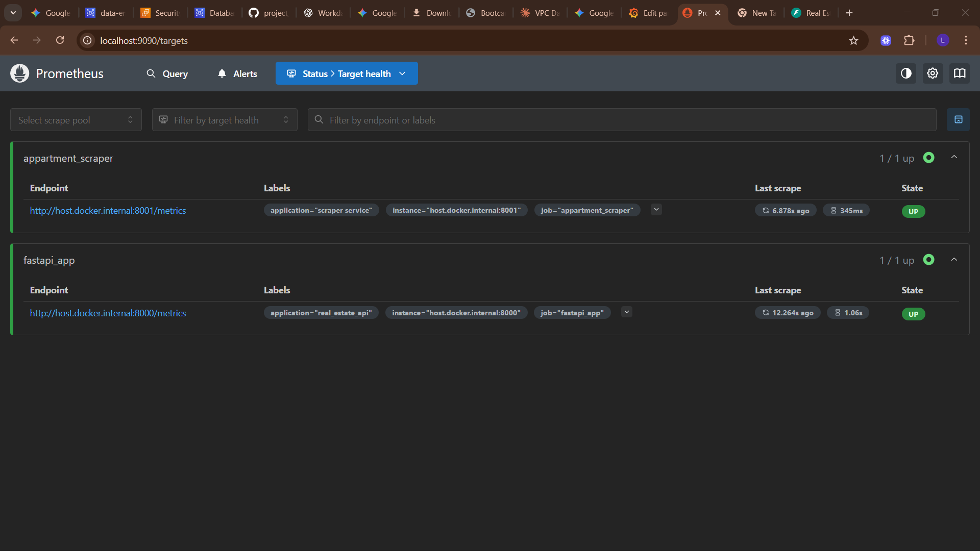Open the Alerts page
Image resolution: width=980 pixels, height=551 pixels.
point(237,73)
